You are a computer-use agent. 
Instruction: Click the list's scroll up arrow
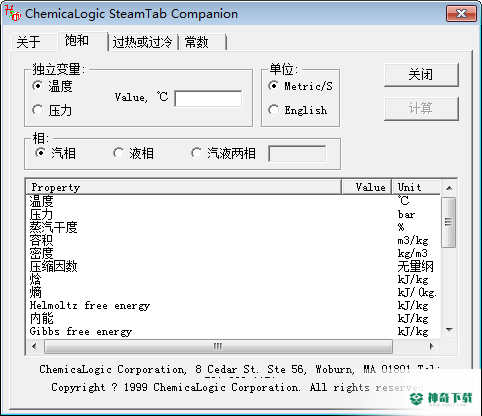(449, 188)
